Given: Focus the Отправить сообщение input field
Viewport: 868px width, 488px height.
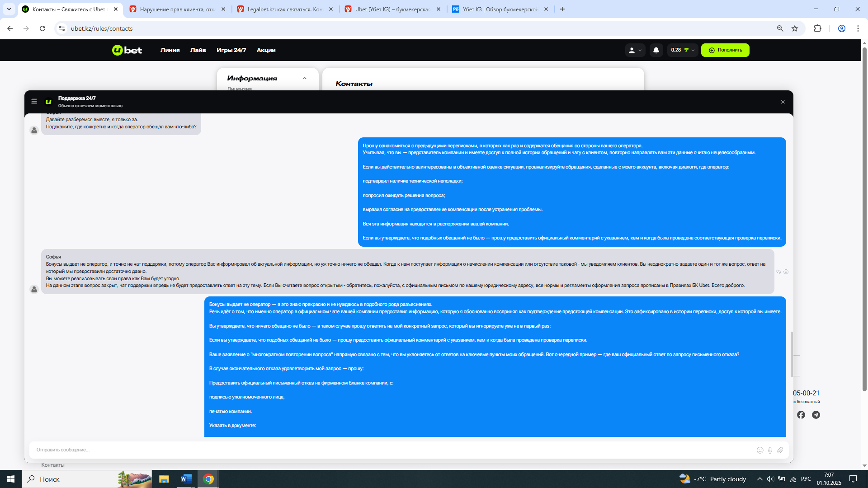Looking at the screenshot, I should pos(389,450).
